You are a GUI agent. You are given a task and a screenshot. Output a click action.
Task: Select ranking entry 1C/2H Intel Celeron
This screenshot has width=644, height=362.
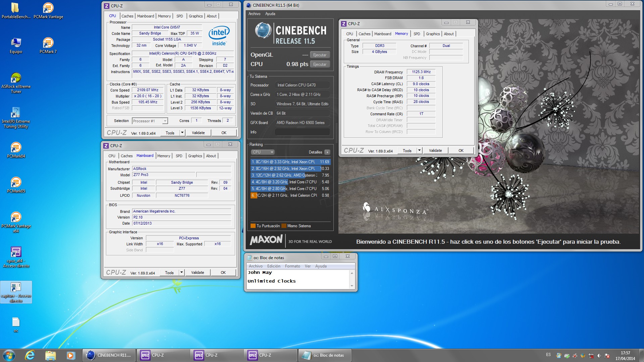point(290,195)
